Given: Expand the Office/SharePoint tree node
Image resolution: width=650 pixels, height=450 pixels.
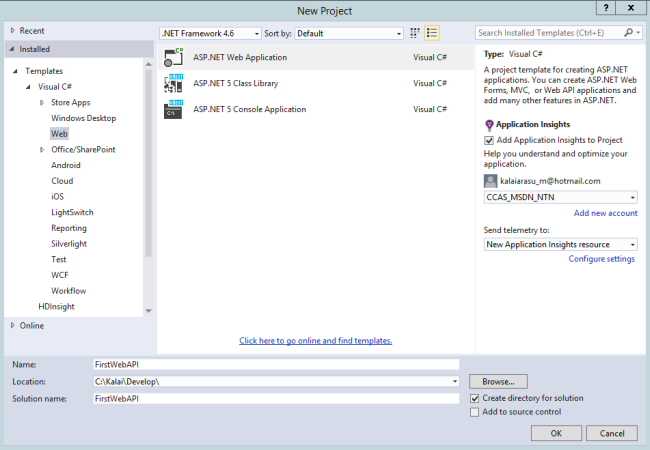Looking at the screenshot, I should click(x=42, y=150).
